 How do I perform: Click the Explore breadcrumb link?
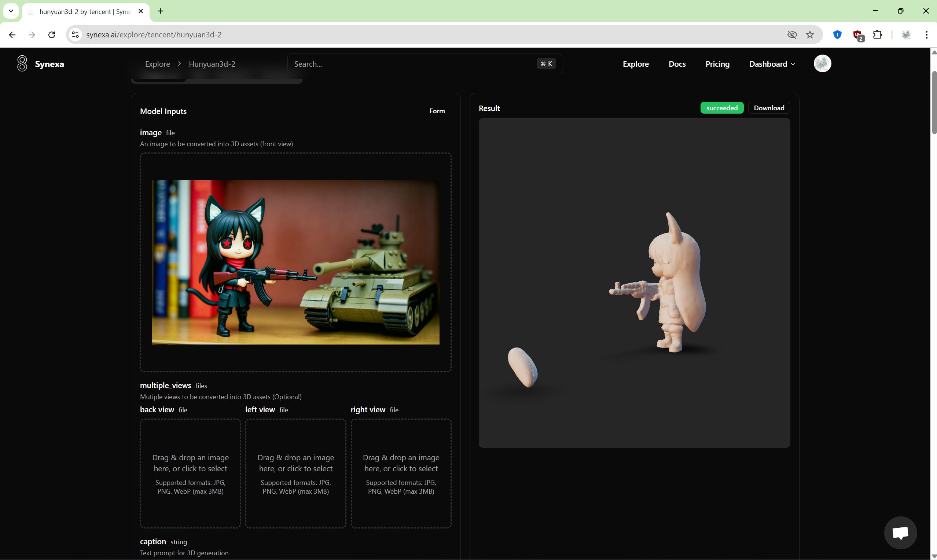tap(157, 64)
